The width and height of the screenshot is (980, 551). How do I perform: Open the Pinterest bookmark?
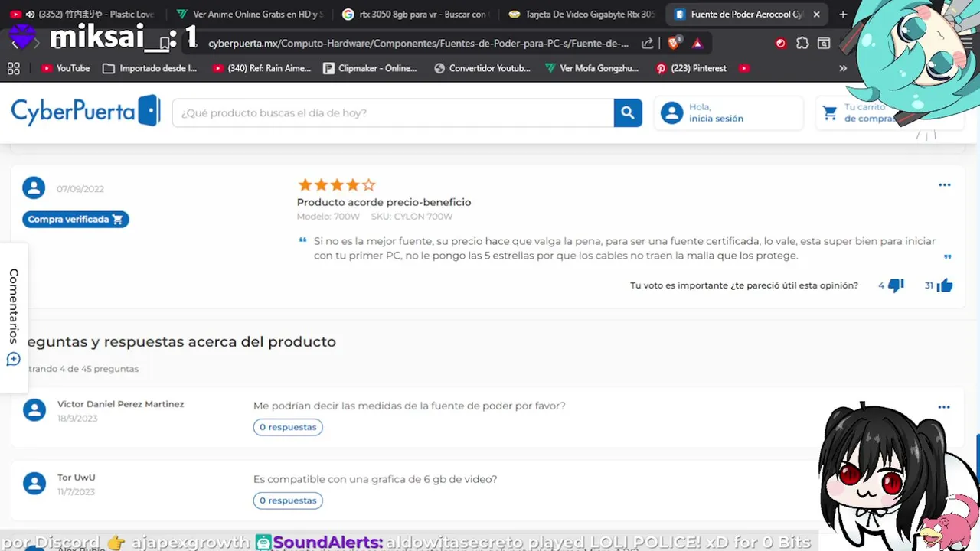point(691,68)
